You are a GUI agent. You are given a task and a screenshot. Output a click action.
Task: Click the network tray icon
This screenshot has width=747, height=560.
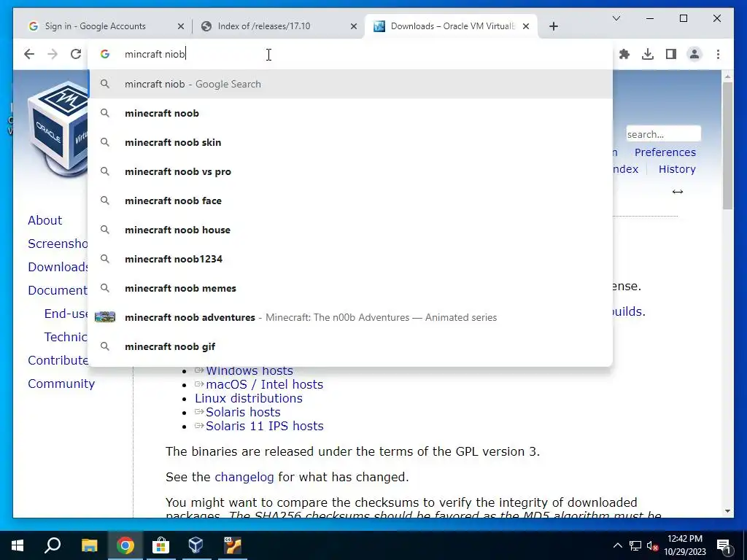(x=635, y=545)
